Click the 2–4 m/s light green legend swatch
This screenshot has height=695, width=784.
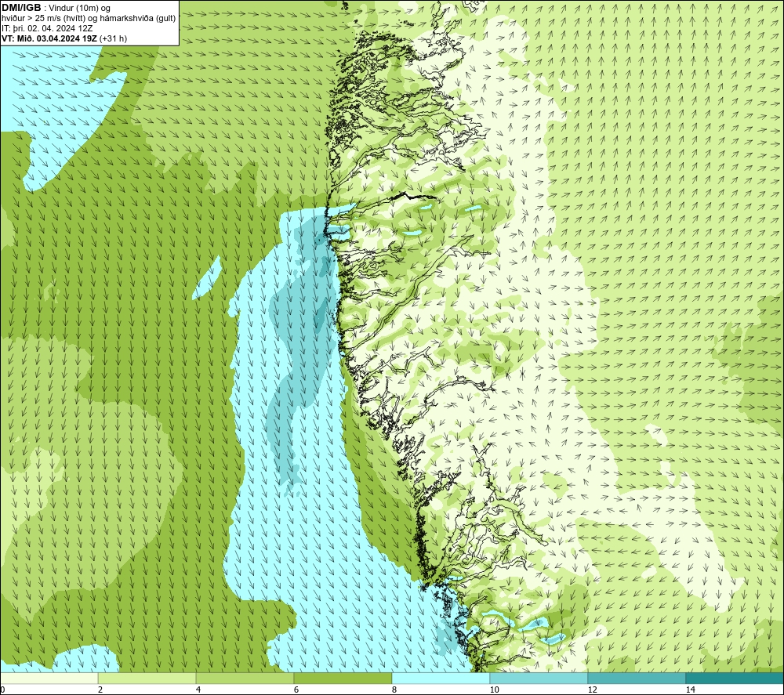click(147, 679)
